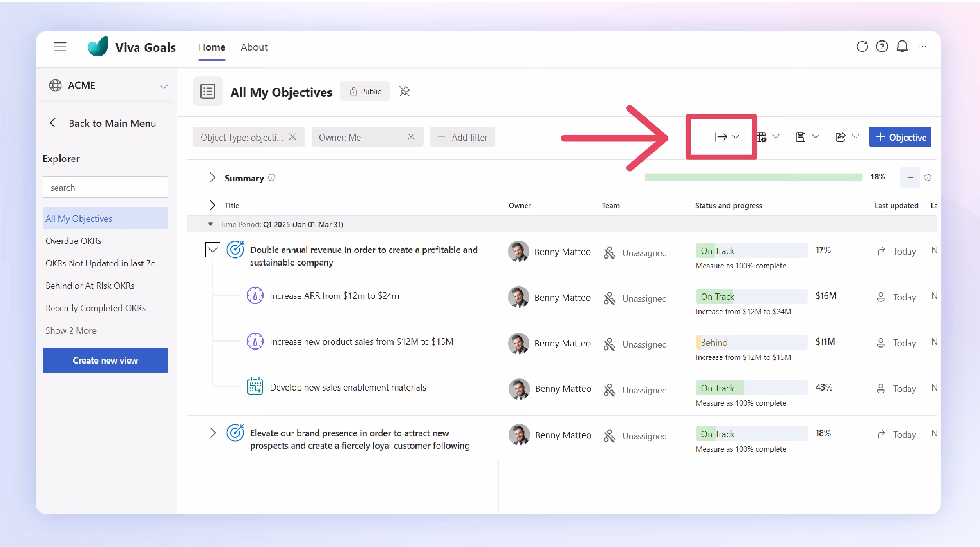Expand the Summary section
The image size is (980, 547).
tap(212, 177)
